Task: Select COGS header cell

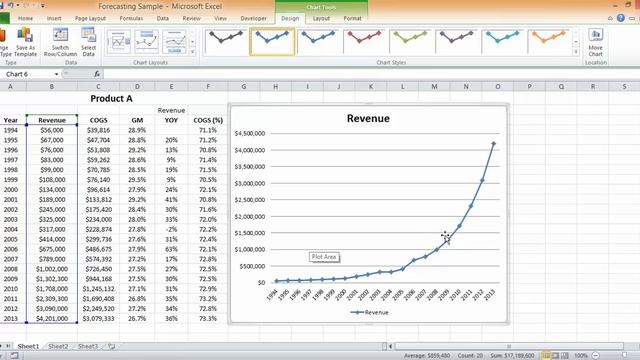Action: point(98,120)
